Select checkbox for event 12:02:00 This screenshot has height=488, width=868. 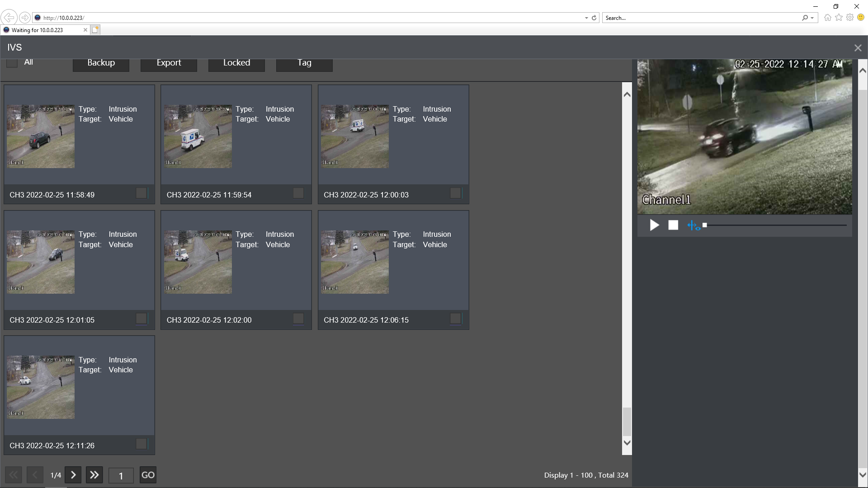(298, 319)
